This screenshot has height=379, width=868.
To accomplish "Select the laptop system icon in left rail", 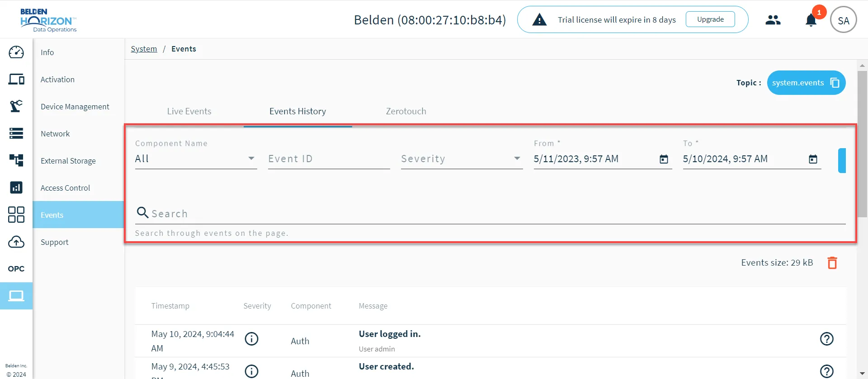I will pyautogui.click(x=16, y=296).
